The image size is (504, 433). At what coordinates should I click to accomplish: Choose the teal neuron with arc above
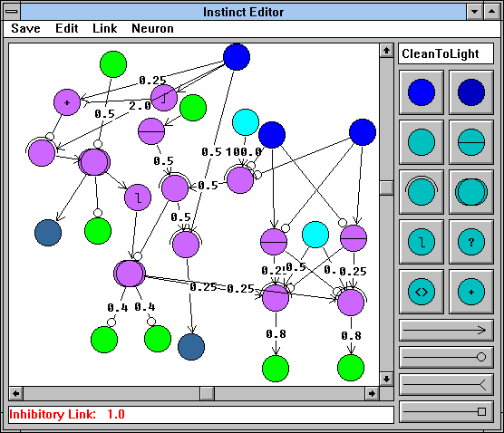422,192
